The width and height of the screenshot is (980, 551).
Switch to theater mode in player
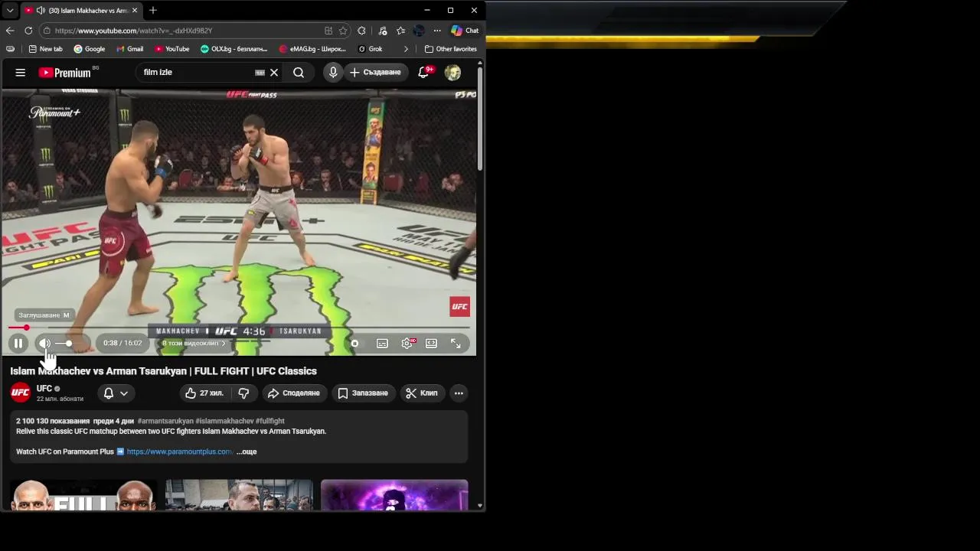click(x=432, y=344)
